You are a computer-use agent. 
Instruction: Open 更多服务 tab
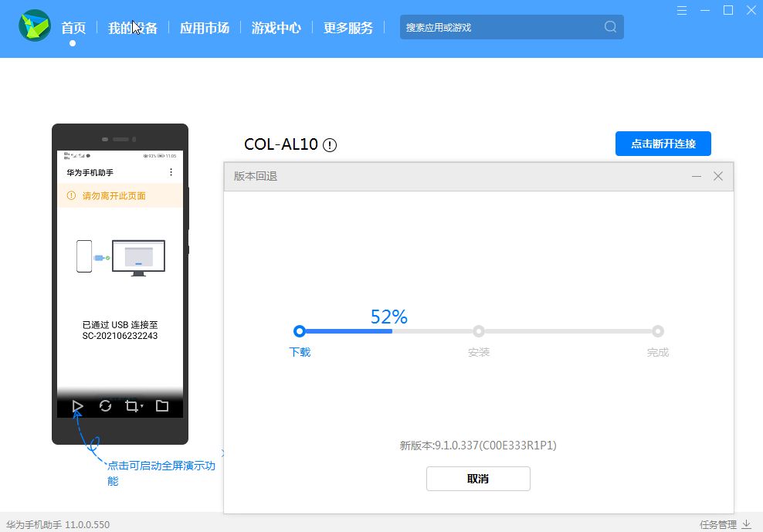(348, 28)
